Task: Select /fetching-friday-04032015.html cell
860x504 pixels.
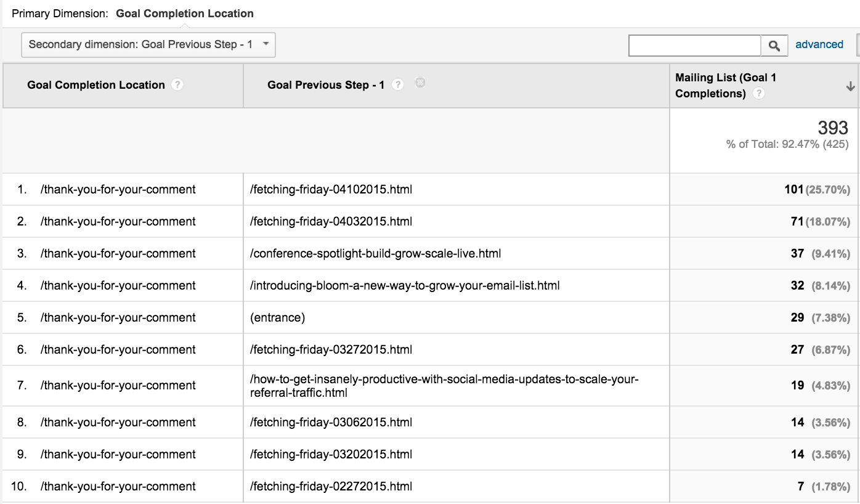Action: click(x=331, y=222)
